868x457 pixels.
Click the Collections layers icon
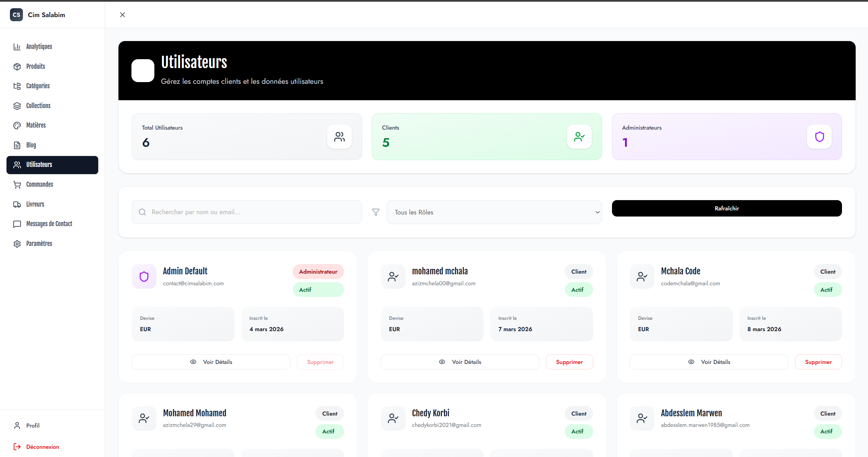point(17,106)
